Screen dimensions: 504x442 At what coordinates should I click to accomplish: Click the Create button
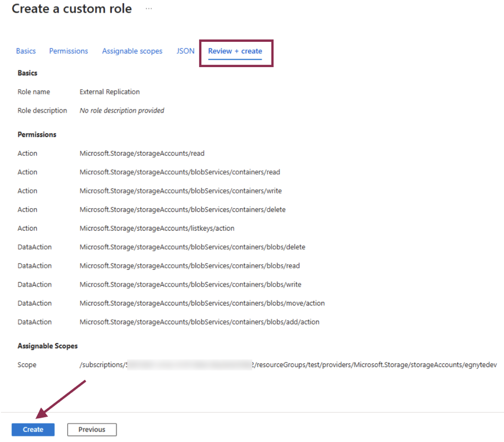click(x=32, y=429)
